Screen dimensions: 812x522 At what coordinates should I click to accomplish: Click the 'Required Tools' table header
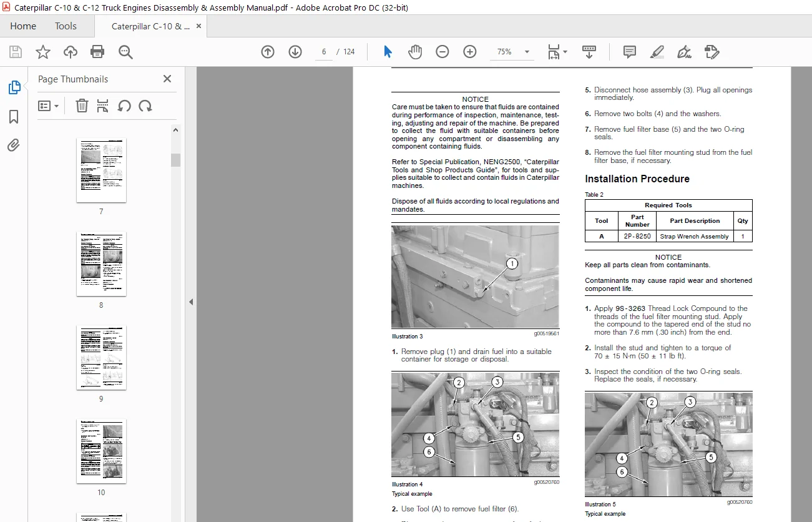pos(668,205)
